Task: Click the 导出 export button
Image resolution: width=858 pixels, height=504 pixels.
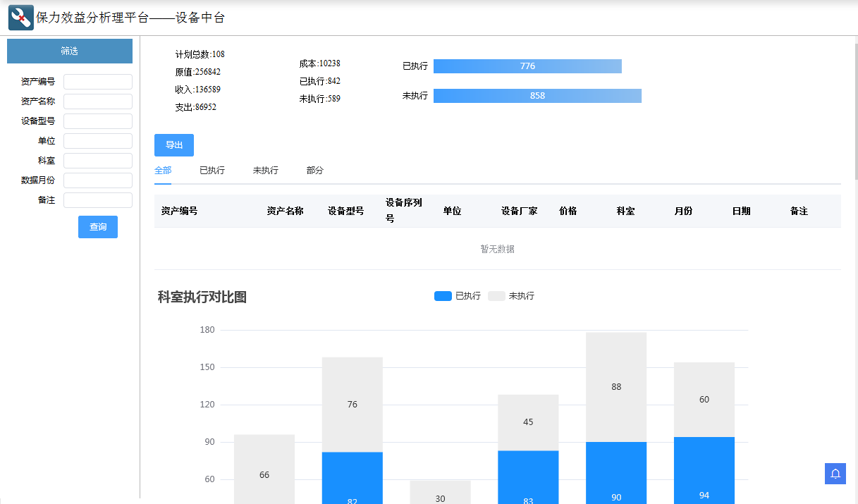Action: pyautogui.click(x=174, y=145)
